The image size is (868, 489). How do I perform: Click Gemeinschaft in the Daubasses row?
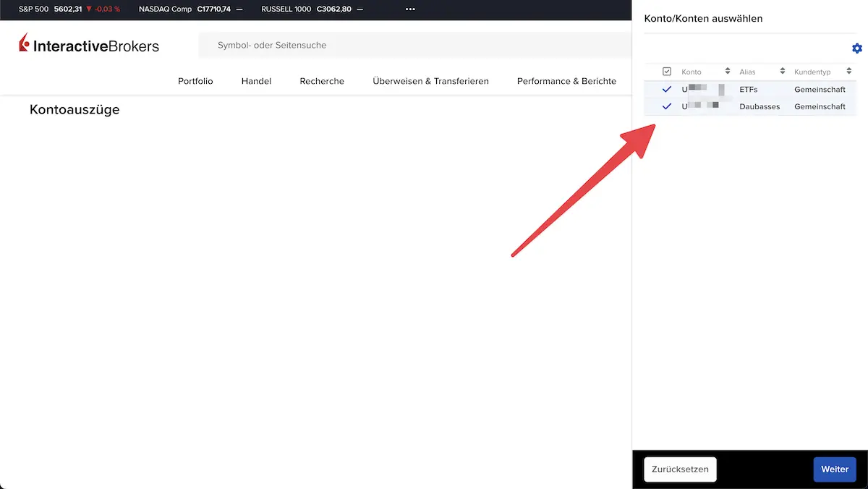click(820, 107)
